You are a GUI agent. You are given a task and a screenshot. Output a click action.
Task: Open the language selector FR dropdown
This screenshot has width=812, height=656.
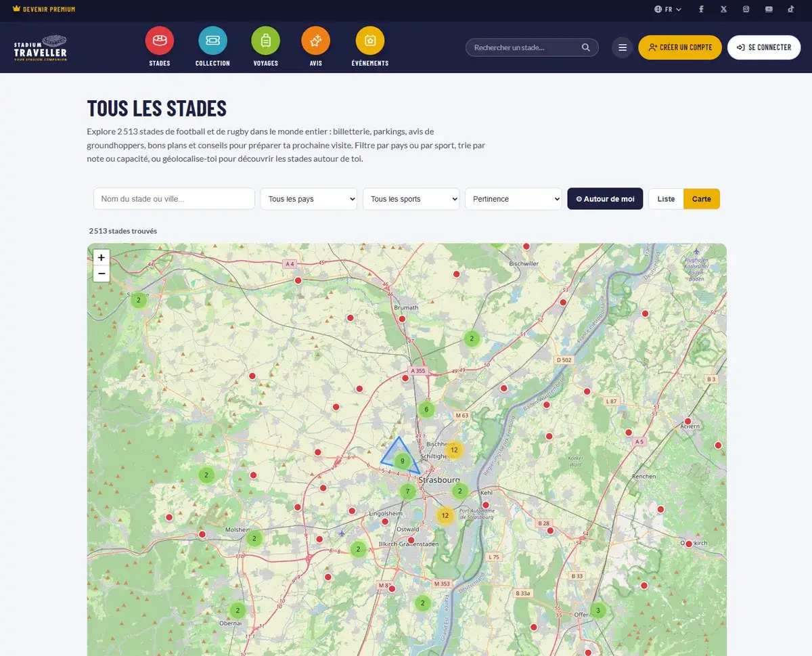click(x=668, y=9)
